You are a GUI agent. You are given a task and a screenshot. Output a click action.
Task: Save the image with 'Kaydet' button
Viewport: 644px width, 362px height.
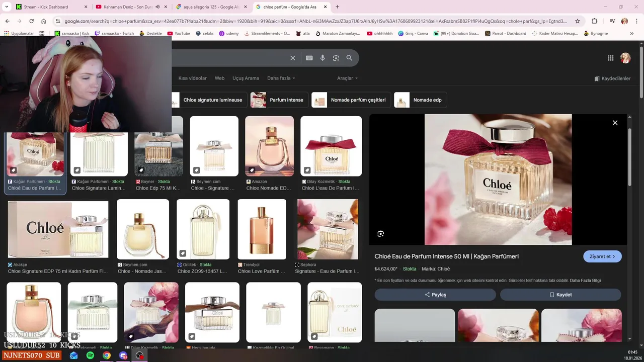click(x=560, y=295)
